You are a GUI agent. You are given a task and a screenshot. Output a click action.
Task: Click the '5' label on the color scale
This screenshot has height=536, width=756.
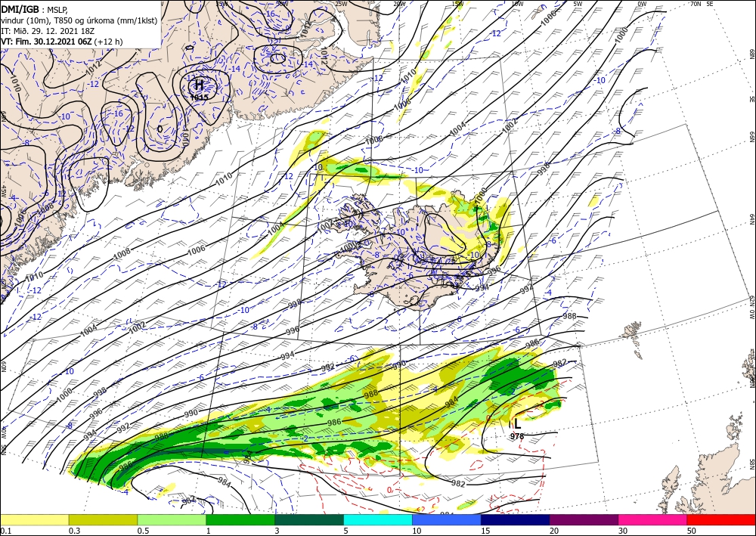[x=345, y=531]
